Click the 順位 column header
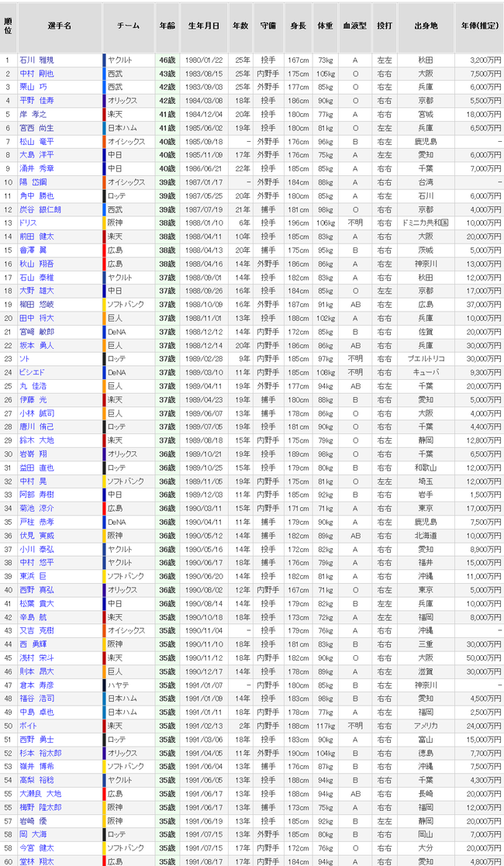 [8, 26]
